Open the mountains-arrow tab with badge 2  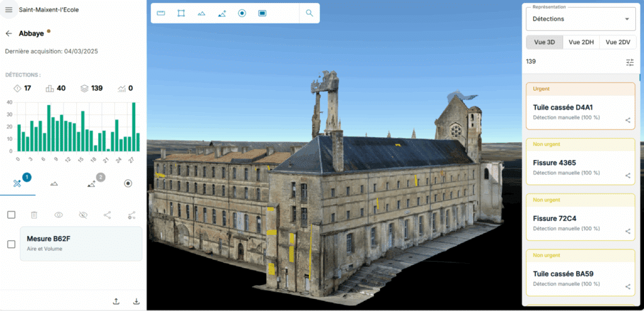tap(92, 183)
